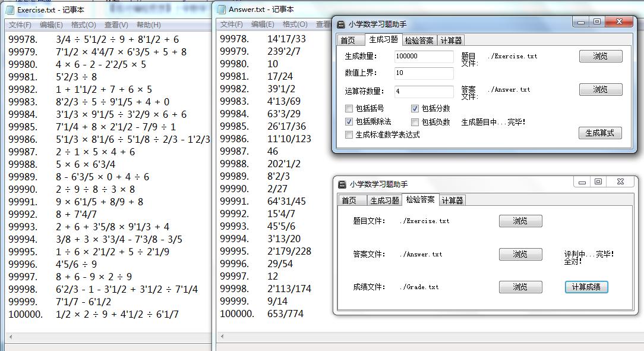Switch to 检验答案 tab in upper window
Image resolution: width=644 pixels, height=351 pixels.
tap(419, 40)
